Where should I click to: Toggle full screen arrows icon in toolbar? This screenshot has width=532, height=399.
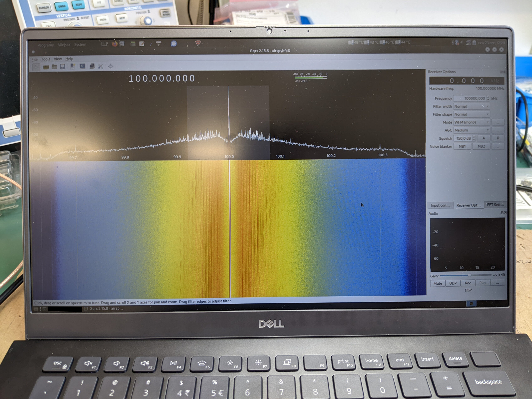click(111, 66)
